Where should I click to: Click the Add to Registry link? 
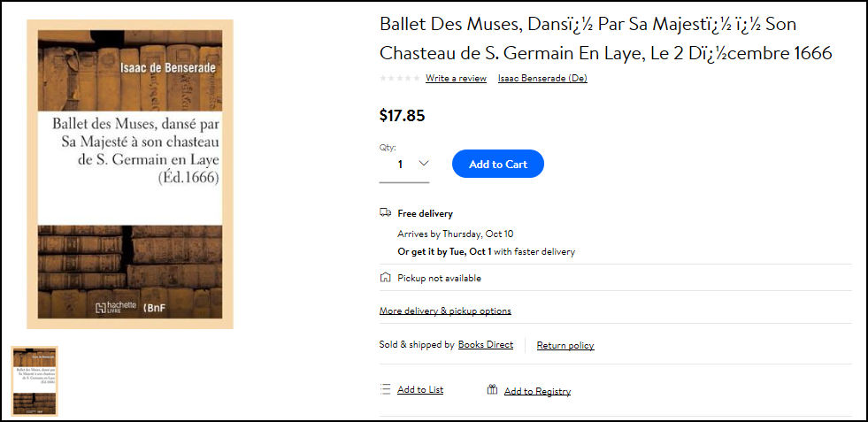[537, 392]
